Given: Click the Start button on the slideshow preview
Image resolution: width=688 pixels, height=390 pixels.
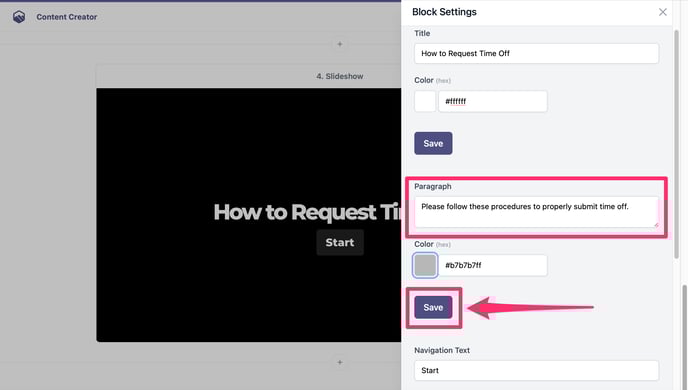Looking at the screenshot, I should coord(340,243).
